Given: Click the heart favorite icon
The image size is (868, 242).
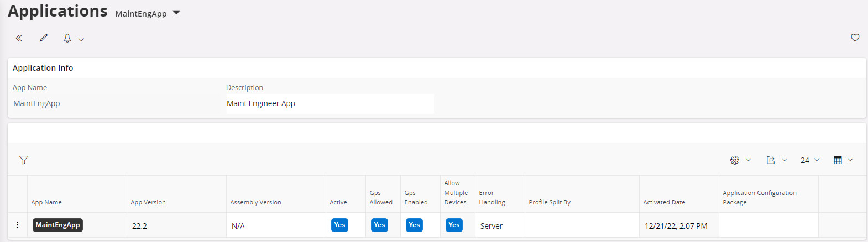Looking at the screenshot, I should pos(855,38).
